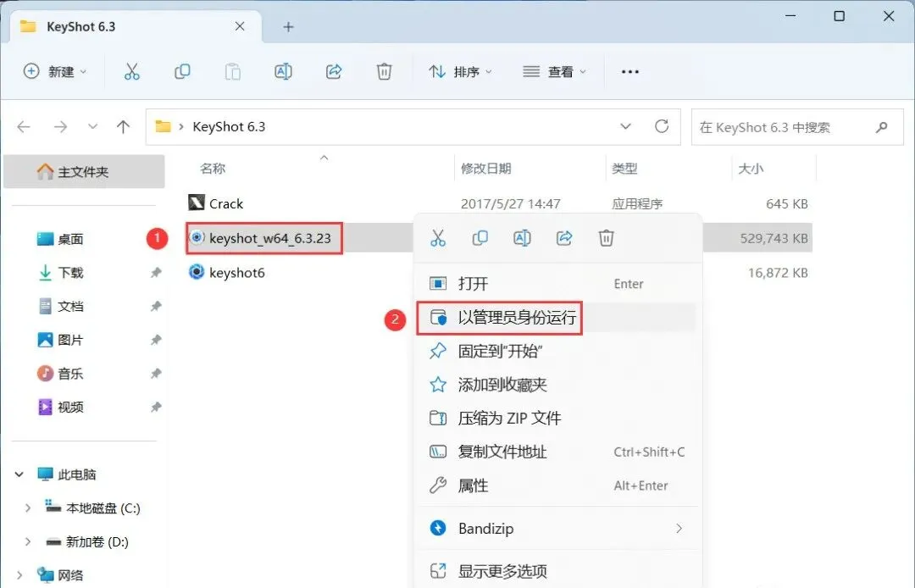Choose 以管理员身份运行 from context menu
915x588 pixels.
(x=557, y=318)
